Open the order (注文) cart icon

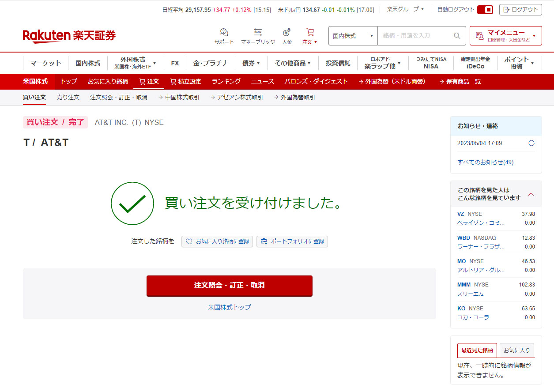point(310,33)
